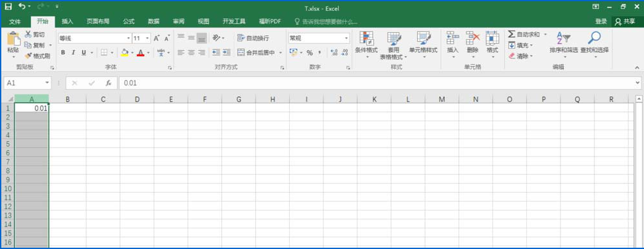644x249 pixels.
Task: Open the underline style dropdown arrow
Action: coord(91,53)
